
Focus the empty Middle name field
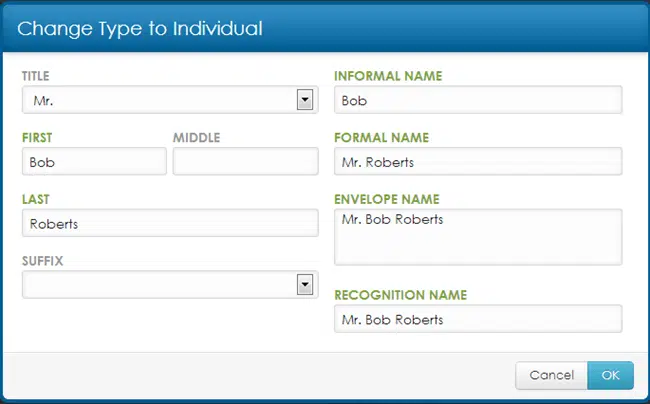click(x=245, y=161)
